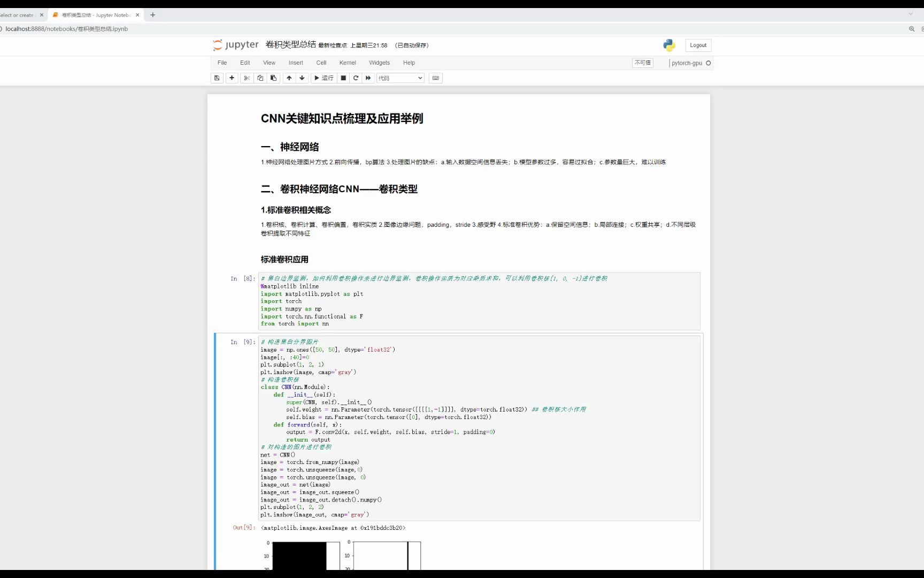The image size is (924, 578).
Task: Open a new browser tab
Action: [x=152, y=15]
